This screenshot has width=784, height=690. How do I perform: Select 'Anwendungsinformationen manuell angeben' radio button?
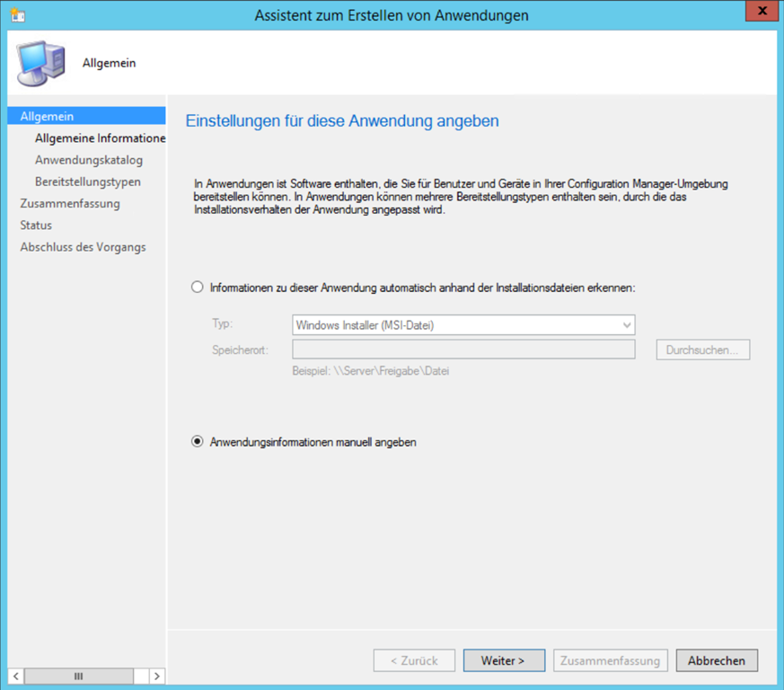(x=198, y=442)
